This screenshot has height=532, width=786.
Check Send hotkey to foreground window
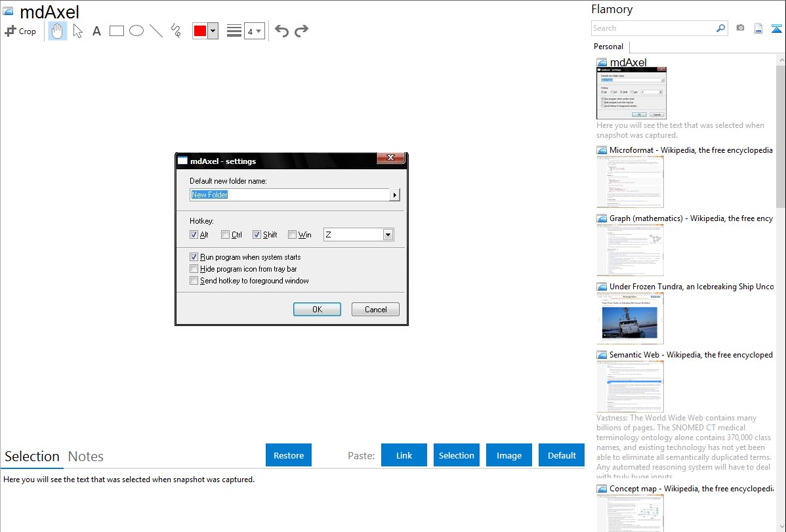coord(194,281)
